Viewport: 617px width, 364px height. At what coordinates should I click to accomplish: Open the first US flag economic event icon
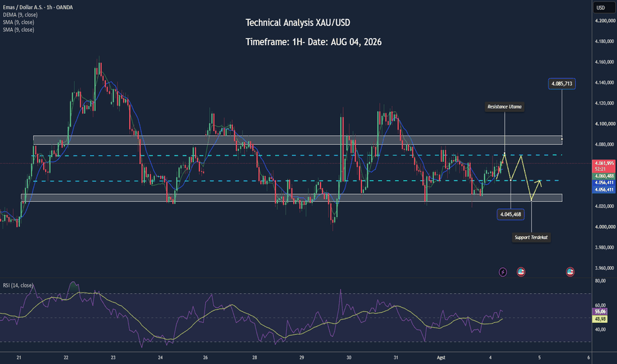pyautogui.click(x=521, y=272)
